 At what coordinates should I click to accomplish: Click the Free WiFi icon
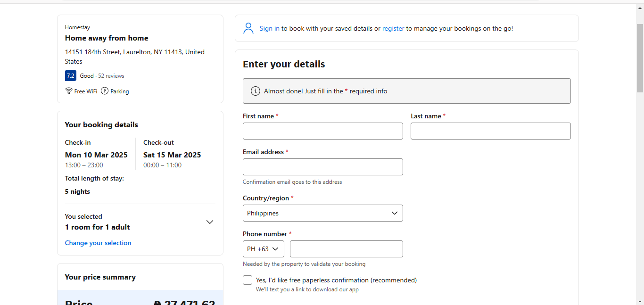(69, 91)
